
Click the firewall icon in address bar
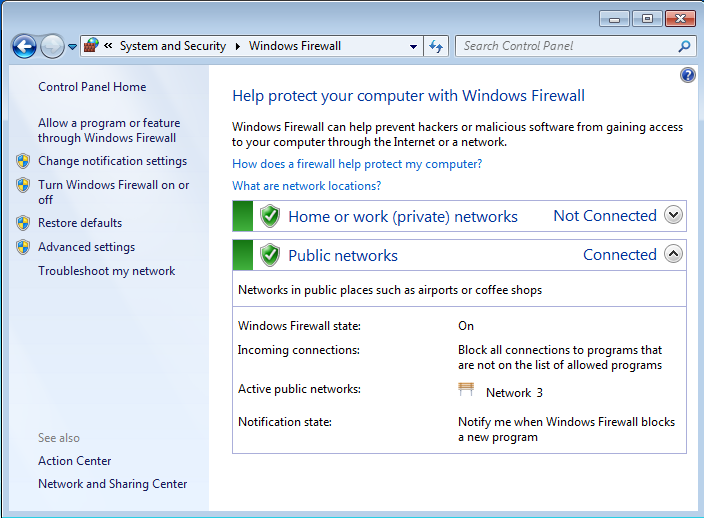(91, 45)
